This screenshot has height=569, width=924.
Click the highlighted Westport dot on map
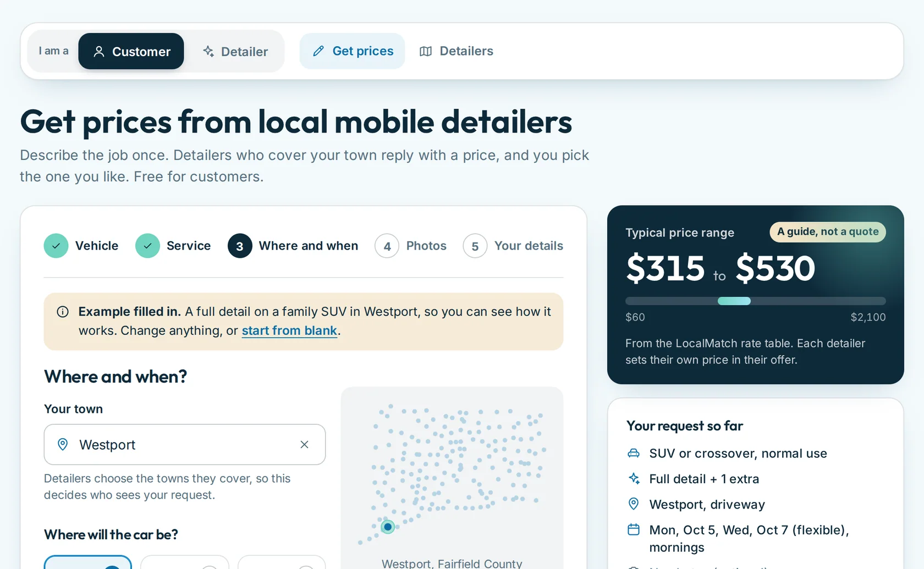[x=388, y=527]
